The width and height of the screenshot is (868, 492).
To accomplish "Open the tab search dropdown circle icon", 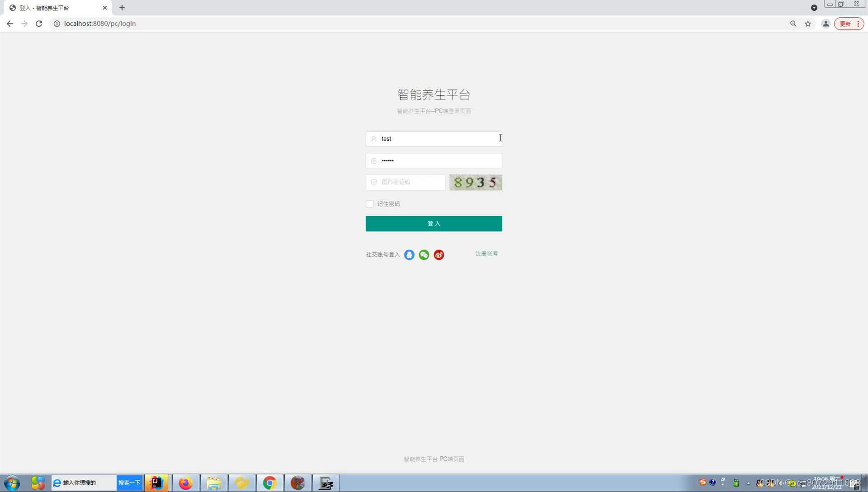I will (814, 8).
